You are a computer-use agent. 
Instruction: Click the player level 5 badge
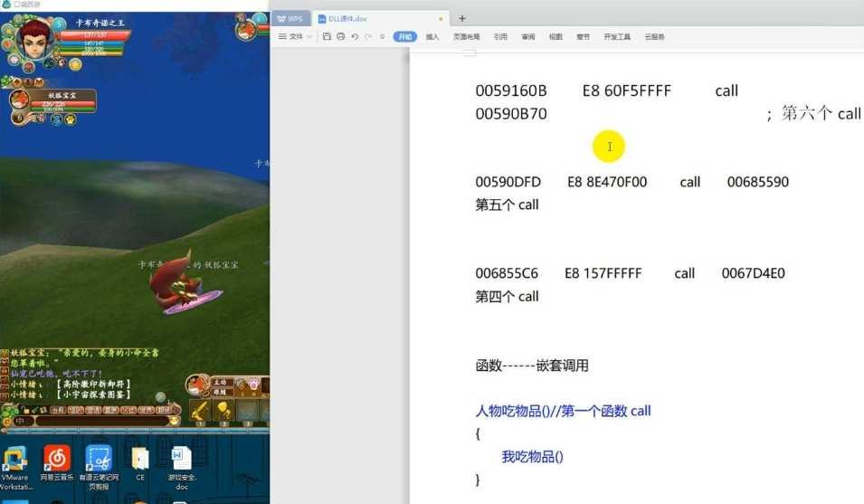[x=59, y=24]
